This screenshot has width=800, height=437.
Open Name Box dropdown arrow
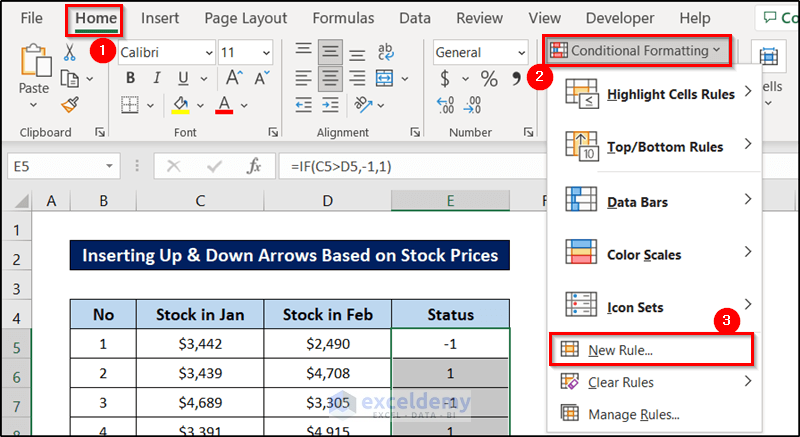pyautogui.click(x=109, y=166)
